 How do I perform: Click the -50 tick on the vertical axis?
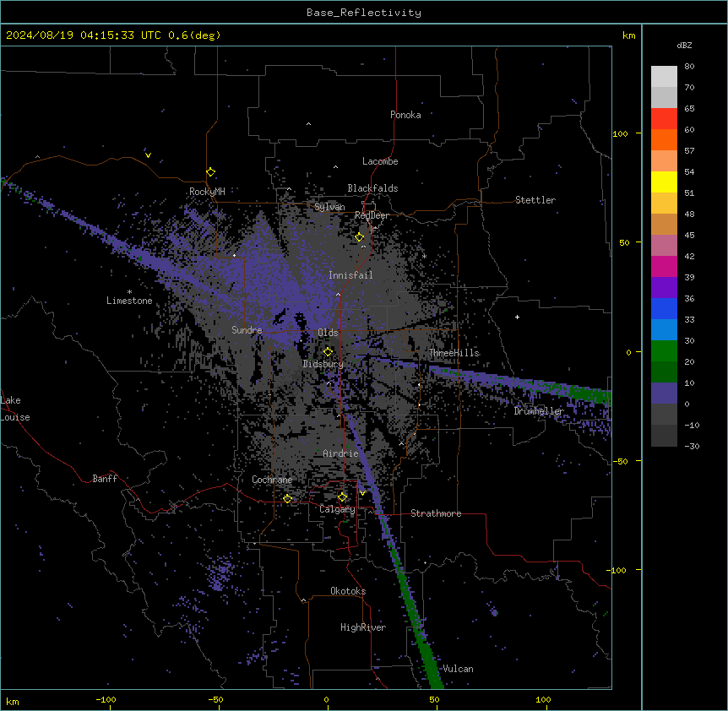[x=620, y=461]
